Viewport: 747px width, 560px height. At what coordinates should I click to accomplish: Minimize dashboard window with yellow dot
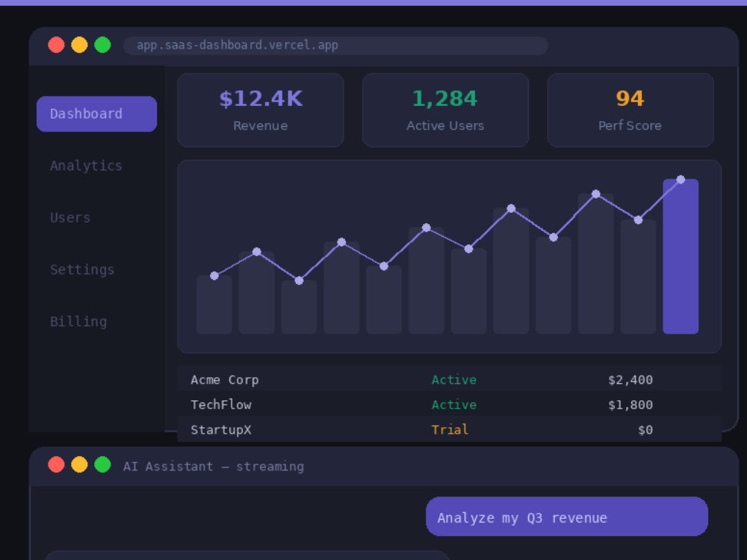click(x=80, y=45)
